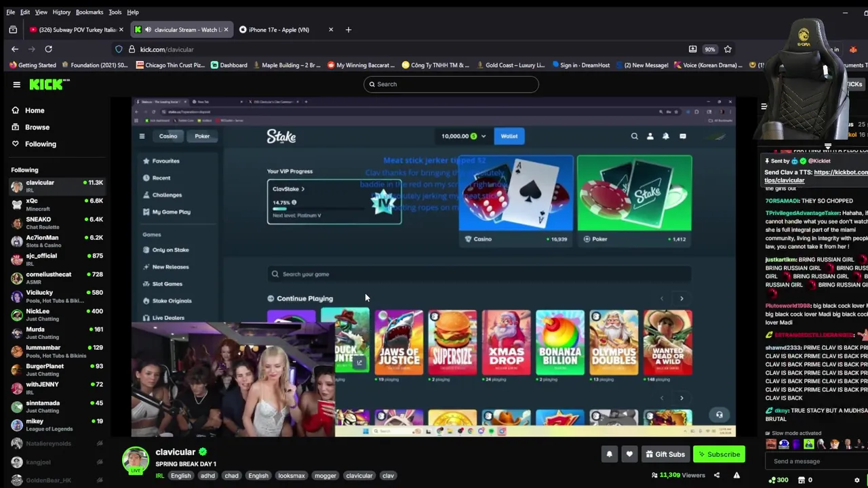Viewport: 868px width, 488px height.
Task: Click the mogger stream tag
Action: point(325,476)
